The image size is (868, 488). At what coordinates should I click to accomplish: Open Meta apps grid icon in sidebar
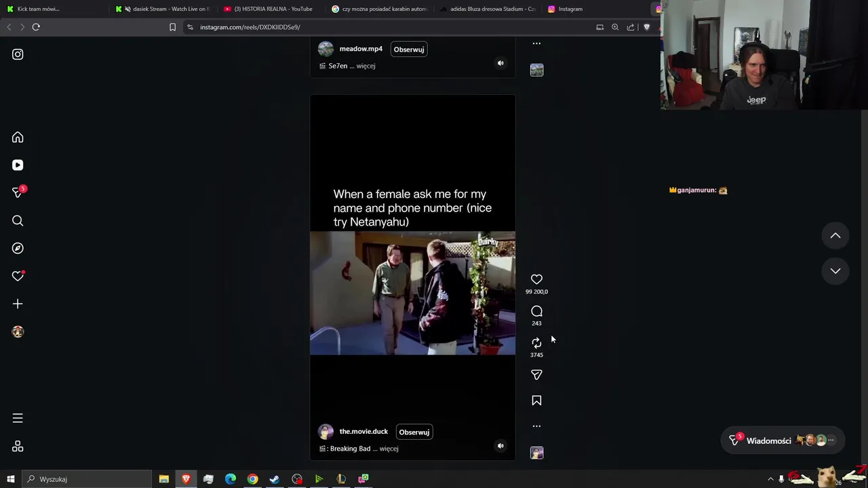[18, 447]
